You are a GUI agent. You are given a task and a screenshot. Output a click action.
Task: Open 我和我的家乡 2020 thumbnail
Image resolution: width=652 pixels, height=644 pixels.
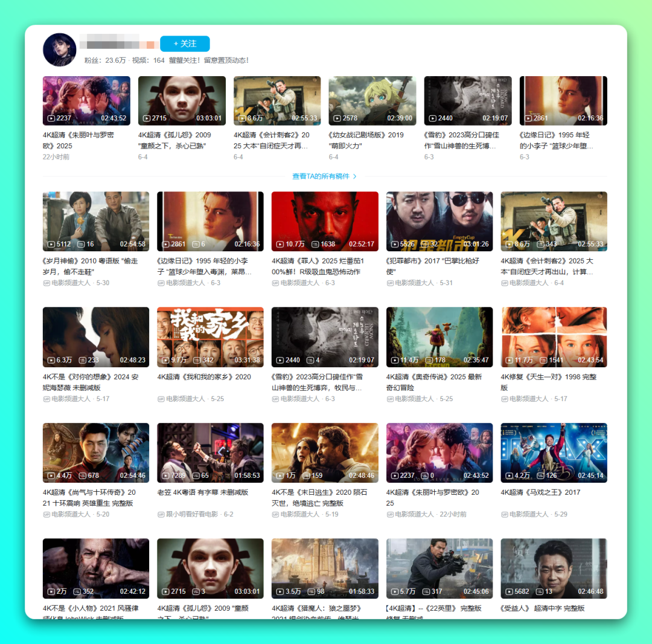(211, 337)
